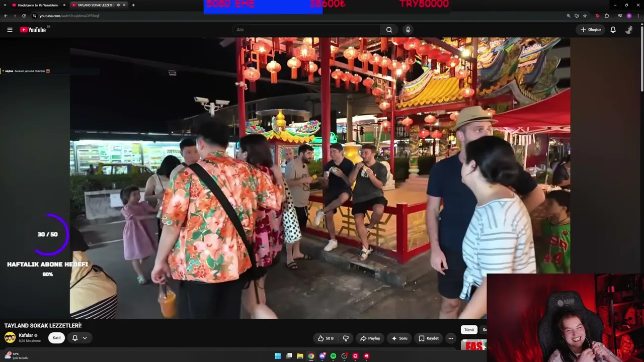Viewport: 644px width, 362px height.
Task: Open the recommended video thumbnail below 'Tümü'
Action: click(474, 345)
